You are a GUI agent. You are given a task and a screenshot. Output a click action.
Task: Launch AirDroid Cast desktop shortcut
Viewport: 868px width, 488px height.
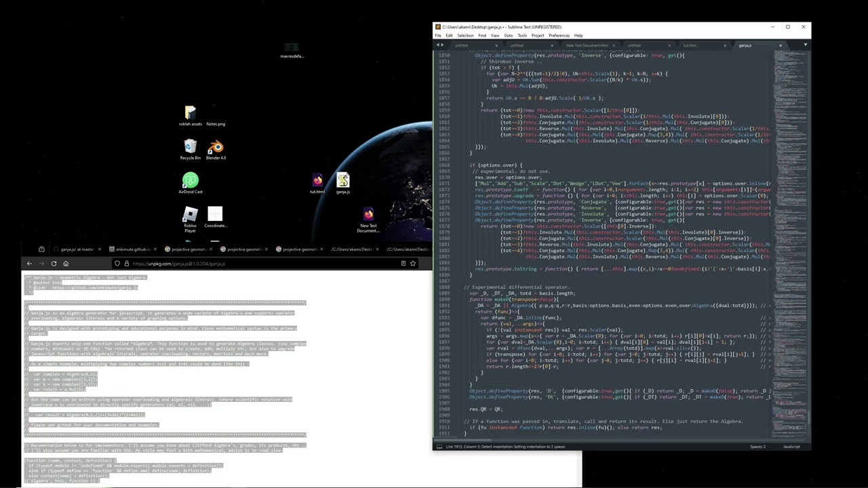point(190,183)
